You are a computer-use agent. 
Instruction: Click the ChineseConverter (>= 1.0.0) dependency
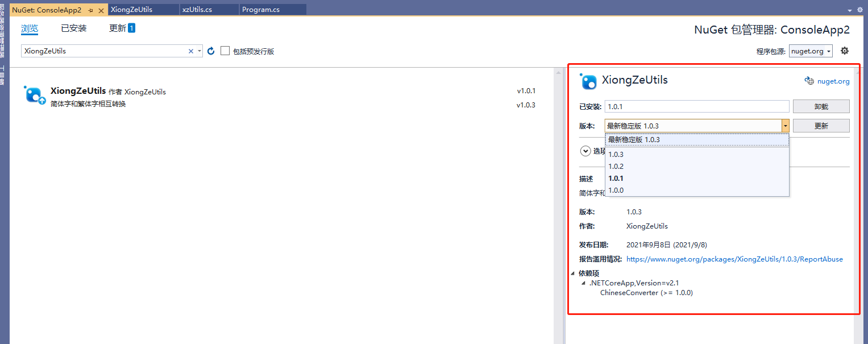pos(646,293)
